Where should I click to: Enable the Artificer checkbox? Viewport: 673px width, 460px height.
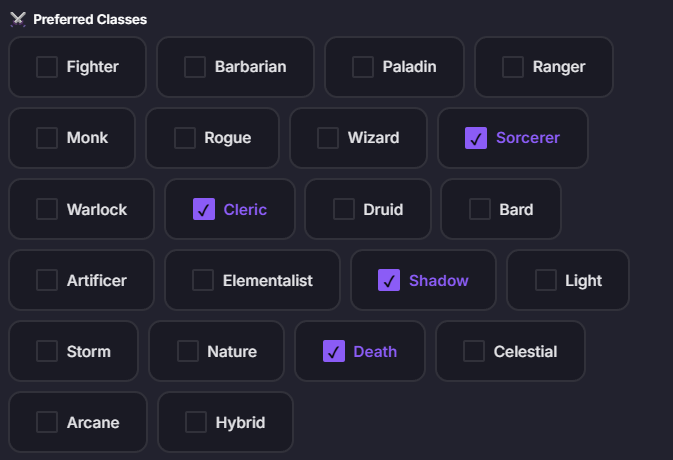[x=47, y=280]
